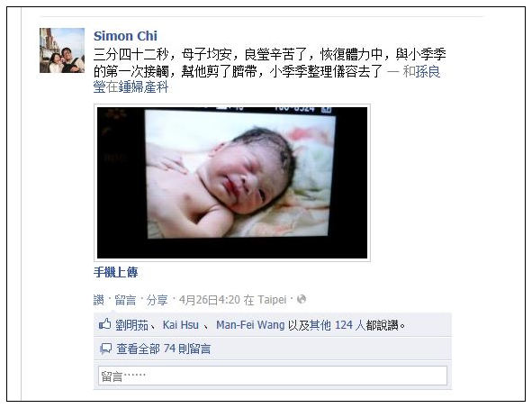Image resolution: width=532 pixels, height=408 pixels.
Task: Open the Simon Chi profile link
Action: (125, 36)
